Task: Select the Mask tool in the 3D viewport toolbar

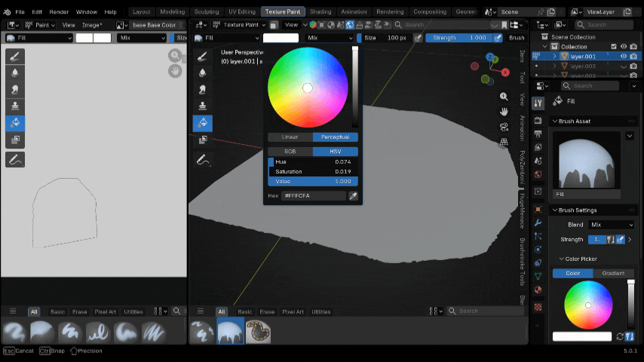Action: tap(203, 140)
